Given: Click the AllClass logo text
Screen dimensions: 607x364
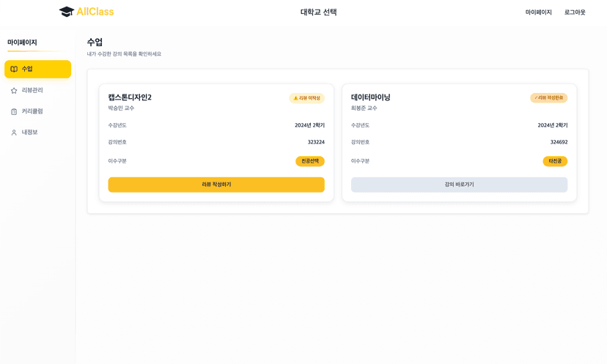Looking at the screenshot, I should (x=95, y=12).
